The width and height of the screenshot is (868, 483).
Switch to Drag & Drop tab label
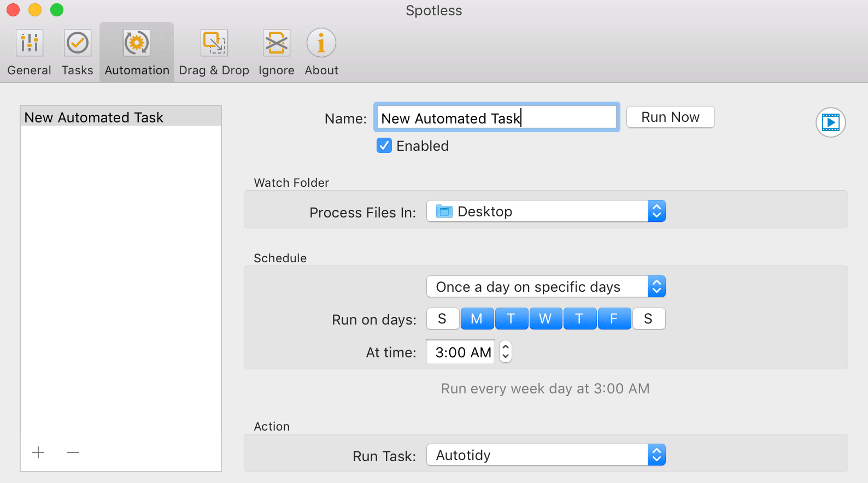[214, 70]
